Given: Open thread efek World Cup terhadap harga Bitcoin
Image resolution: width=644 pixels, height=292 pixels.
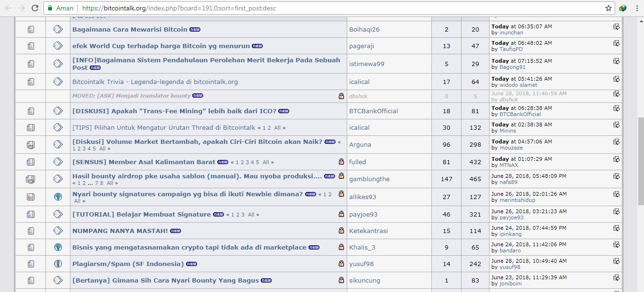Looking at the screenshot, I should [x=161, y=46].
